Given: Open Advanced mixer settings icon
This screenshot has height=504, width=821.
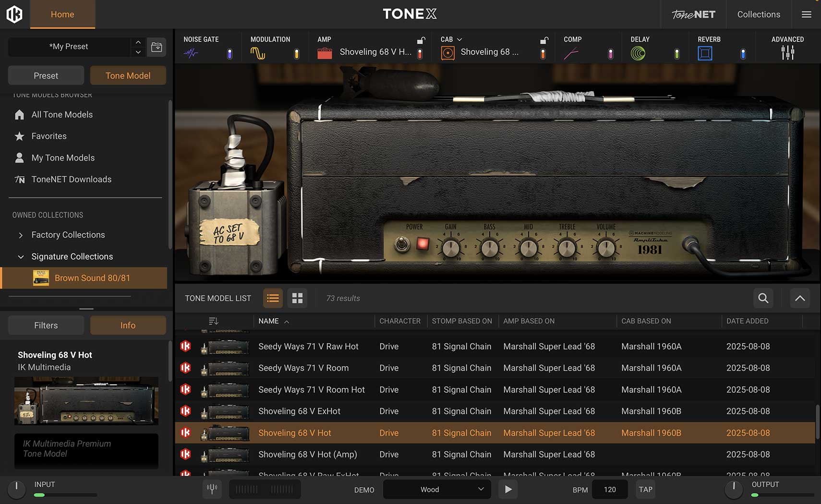Looking at the screenshot, I should [787, 52].
